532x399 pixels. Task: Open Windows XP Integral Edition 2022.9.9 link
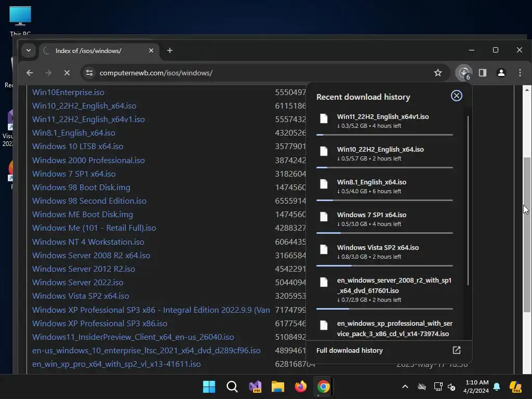coord(151,310)
